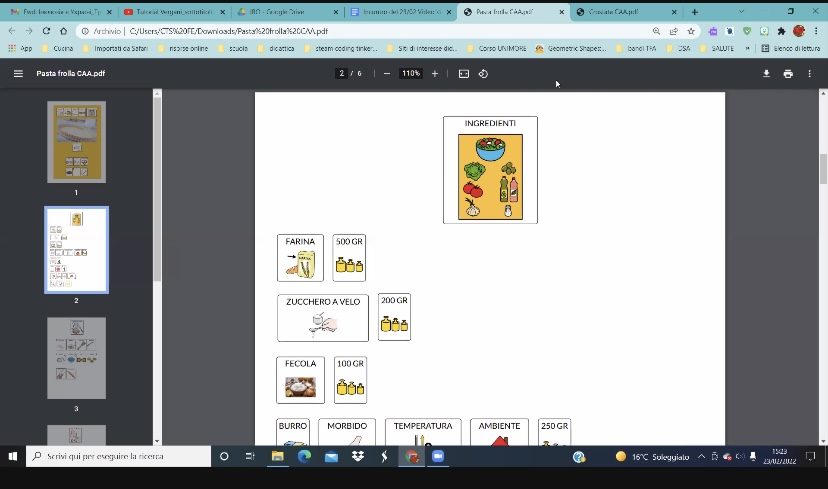Viewport: 828px width, 489px height.
Task: Launch Microsoft Edge from the taskbar
Action: [x=304, y=456]
